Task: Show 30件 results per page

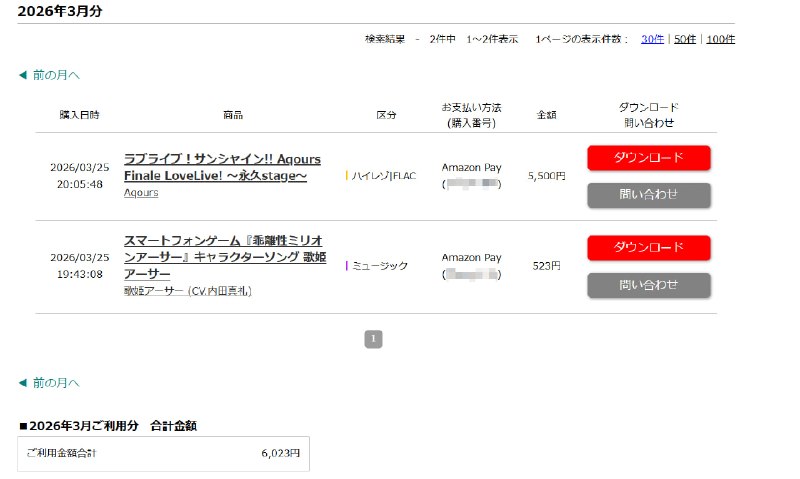Action: point(652,39)
